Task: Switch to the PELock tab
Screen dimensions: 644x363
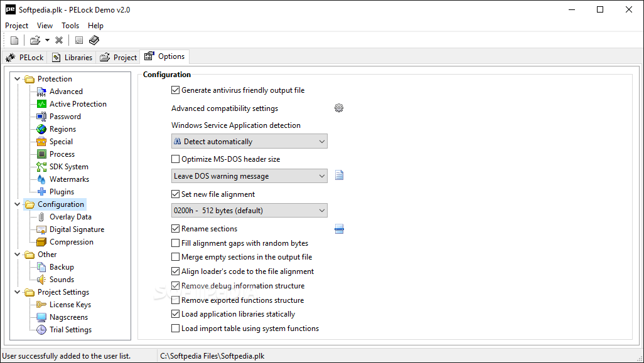Action: 24,58
